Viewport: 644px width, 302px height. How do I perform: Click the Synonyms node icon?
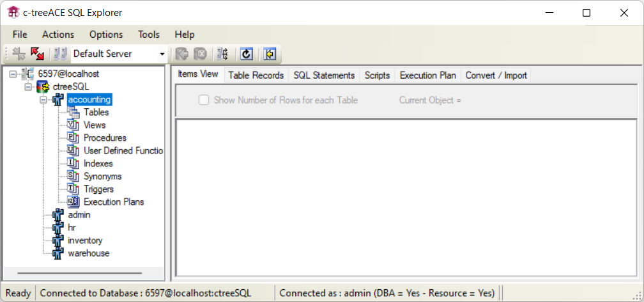coord(73,176)
